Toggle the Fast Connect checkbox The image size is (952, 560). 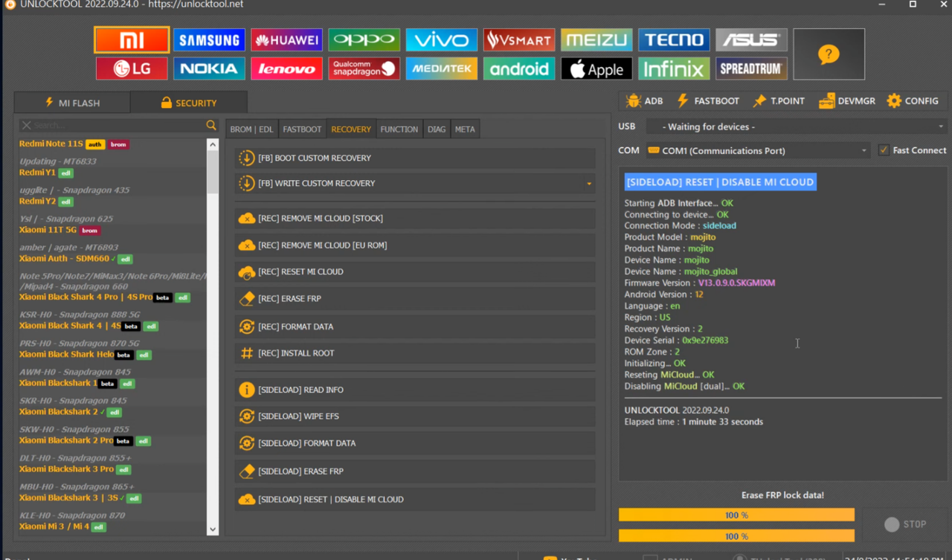[884, 150]
